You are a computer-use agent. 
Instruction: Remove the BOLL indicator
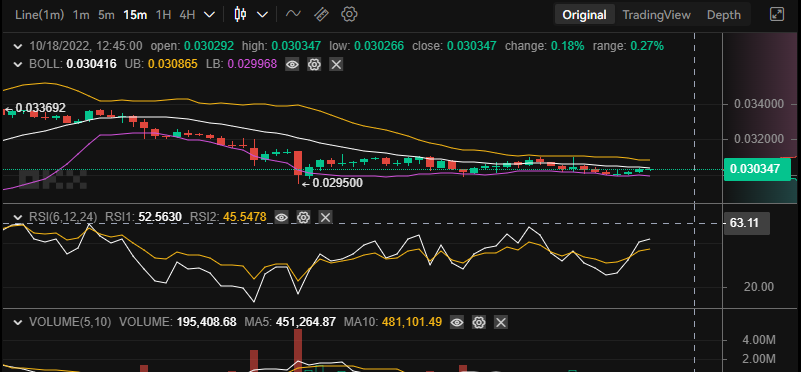pos(336,64)
